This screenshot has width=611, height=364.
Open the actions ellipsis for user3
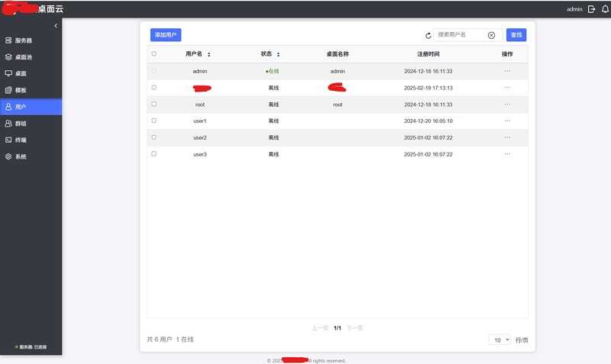point(507,153)
